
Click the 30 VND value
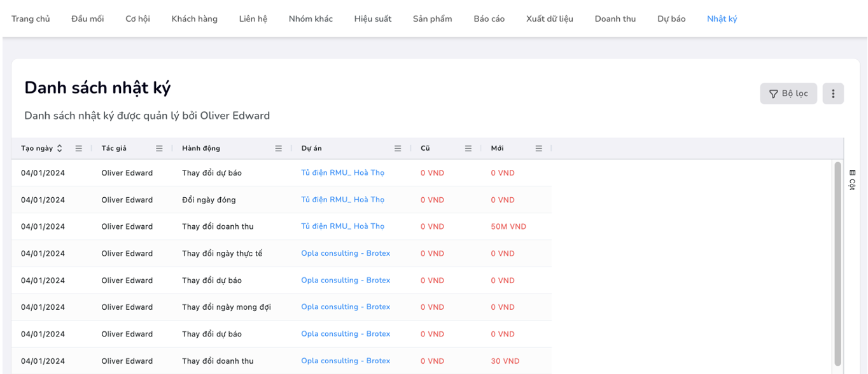tap(505, 361)
